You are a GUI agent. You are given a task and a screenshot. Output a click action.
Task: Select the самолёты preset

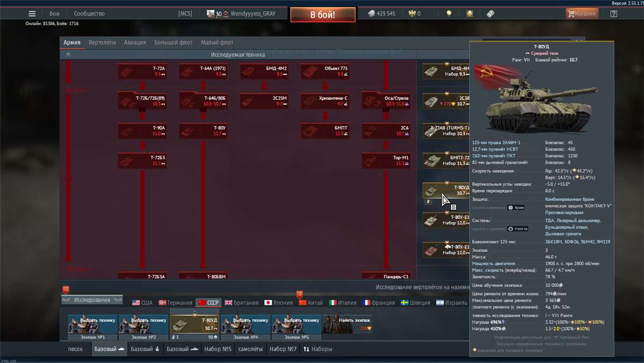click(251, 349)
